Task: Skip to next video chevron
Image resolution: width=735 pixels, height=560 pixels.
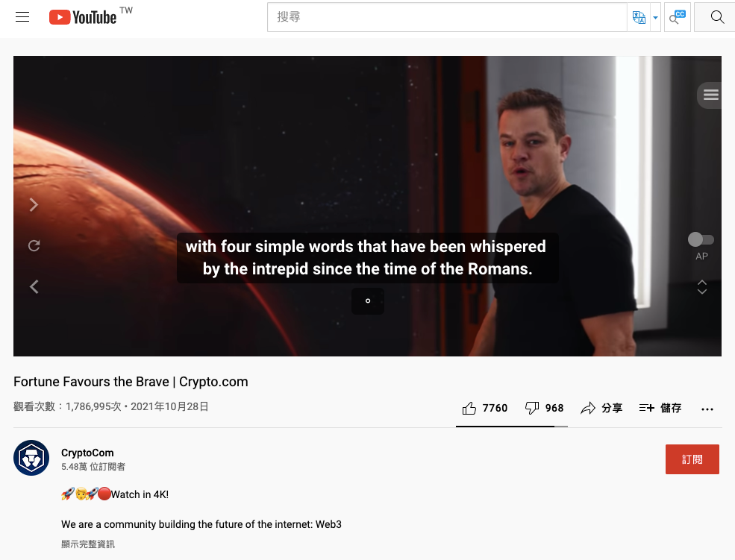Action: [x=34, y=204]
